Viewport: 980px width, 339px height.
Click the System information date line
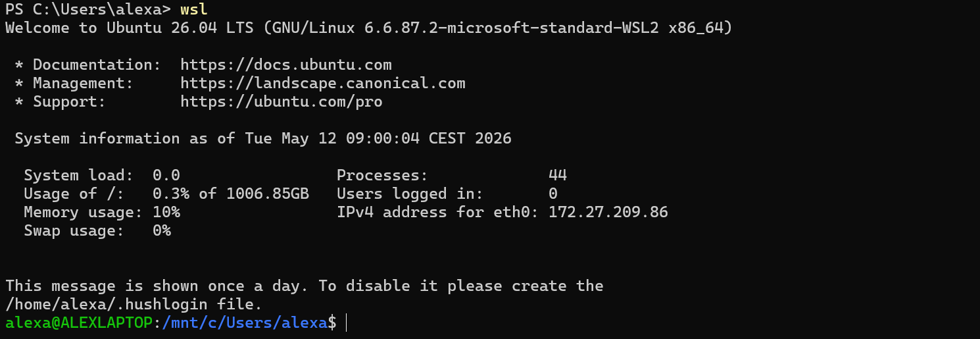(x=263, y=139)
